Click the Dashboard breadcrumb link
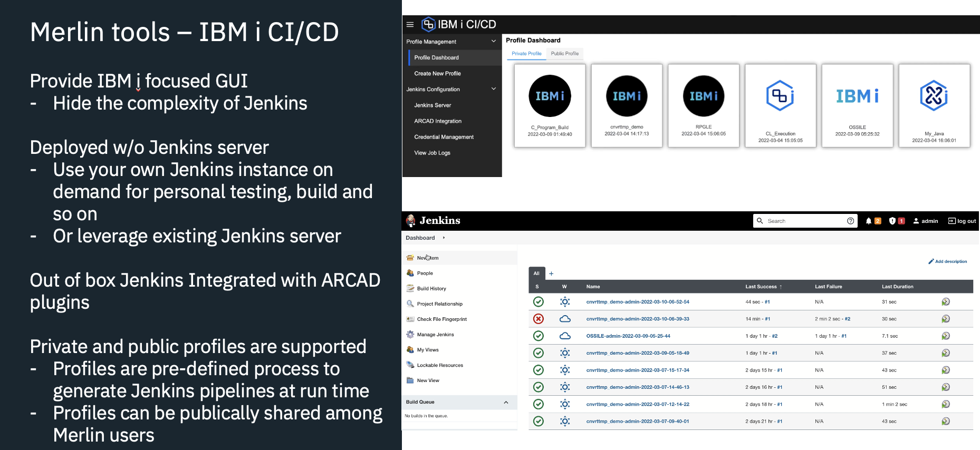 pyautogui.click(x=420, y=238)
